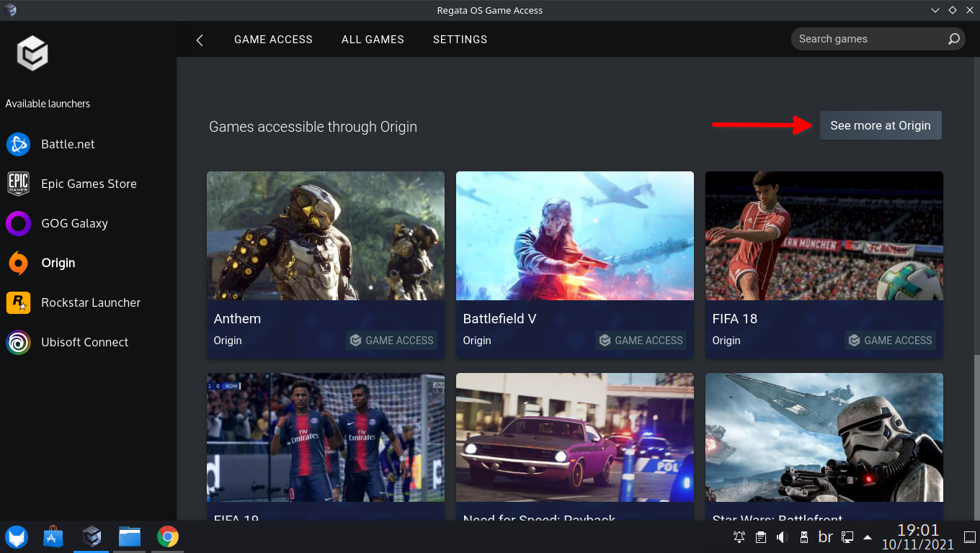
Task: Click the volume speaker tray icon
Action: coord(783,537)
